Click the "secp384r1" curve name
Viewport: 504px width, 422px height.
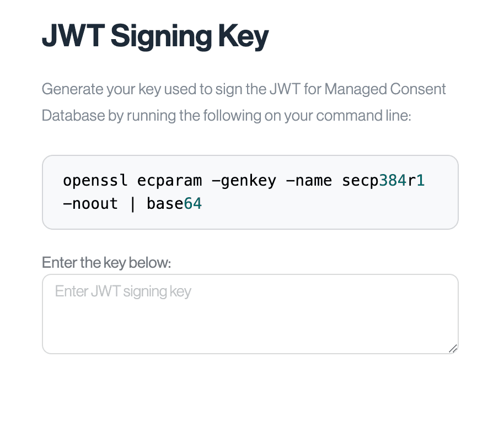[383, 180]
